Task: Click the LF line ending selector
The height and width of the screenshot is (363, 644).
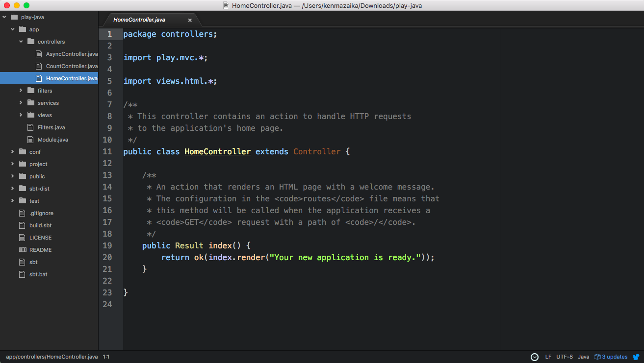Action: click(x=548, y=357)
